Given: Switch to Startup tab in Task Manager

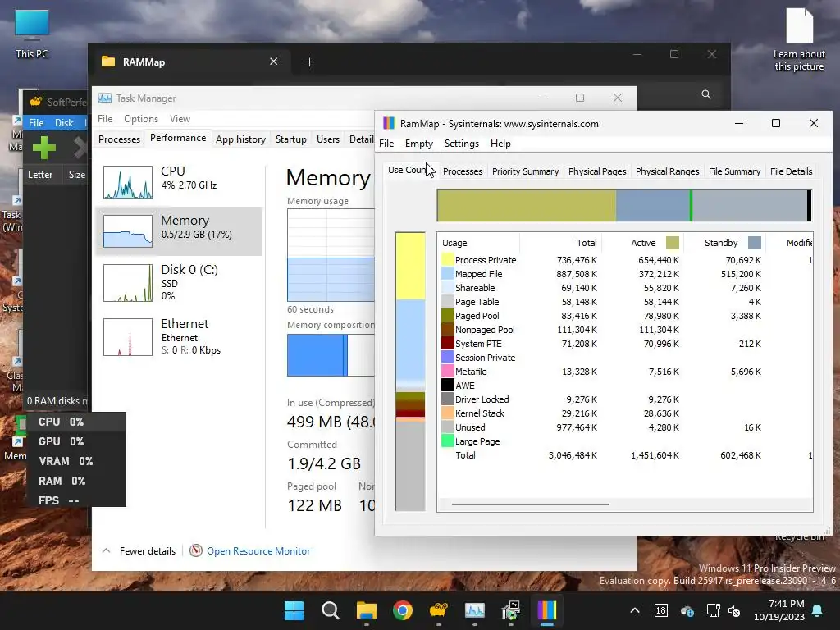Looking at the screenshot, I should (x=291, y=139).
